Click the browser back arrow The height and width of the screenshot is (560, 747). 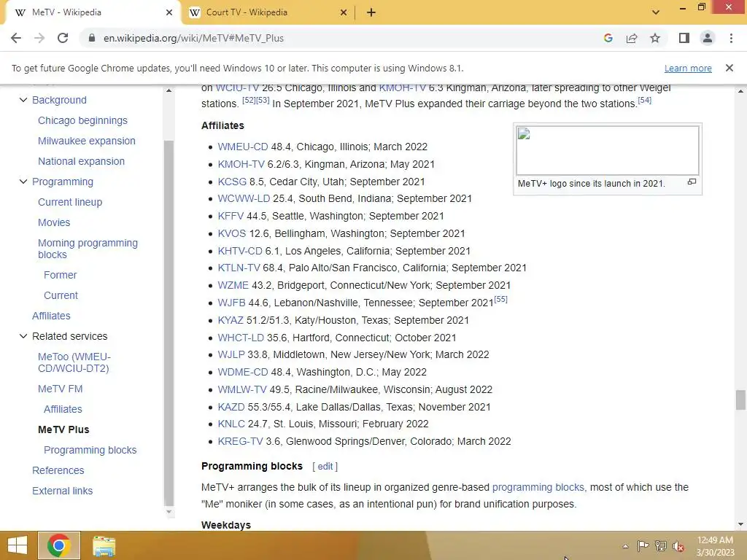16,38
